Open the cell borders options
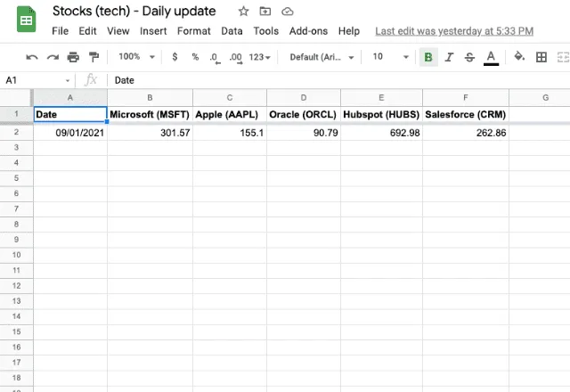570x392 pixels. [x=541, y=57]
